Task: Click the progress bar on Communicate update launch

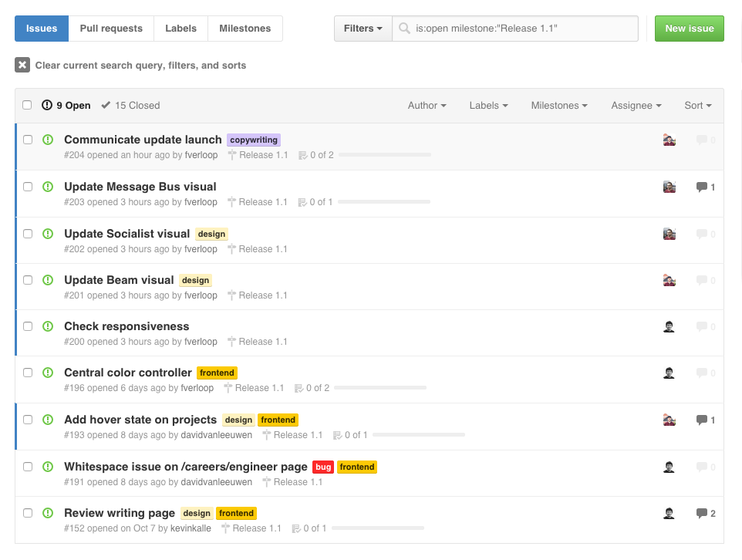Action: click(385, 155)
